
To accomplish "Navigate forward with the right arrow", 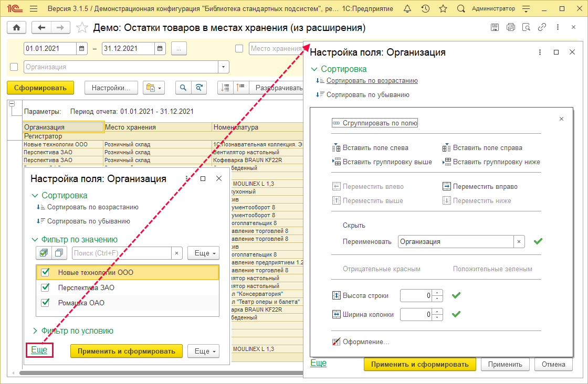I will (60, 27).
